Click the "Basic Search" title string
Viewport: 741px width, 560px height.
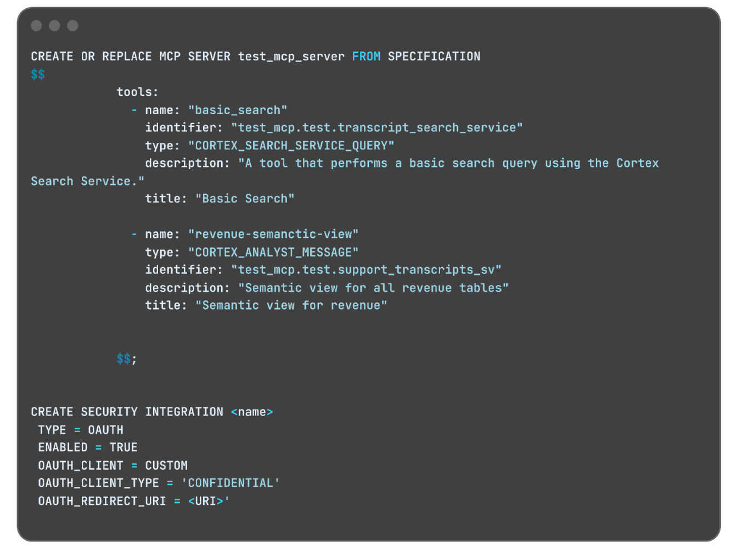(x=245, y=199)
